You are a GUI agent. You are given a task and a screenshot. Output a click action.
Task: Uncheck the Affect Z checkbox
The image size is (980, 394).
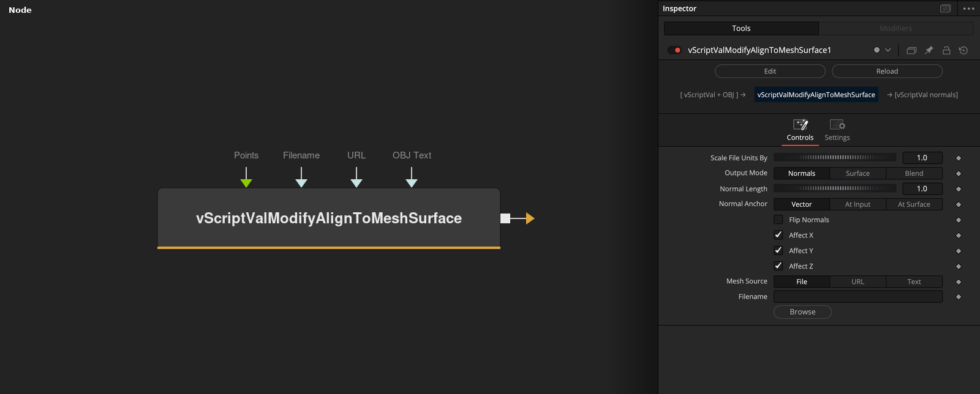(x=778, y=266)
